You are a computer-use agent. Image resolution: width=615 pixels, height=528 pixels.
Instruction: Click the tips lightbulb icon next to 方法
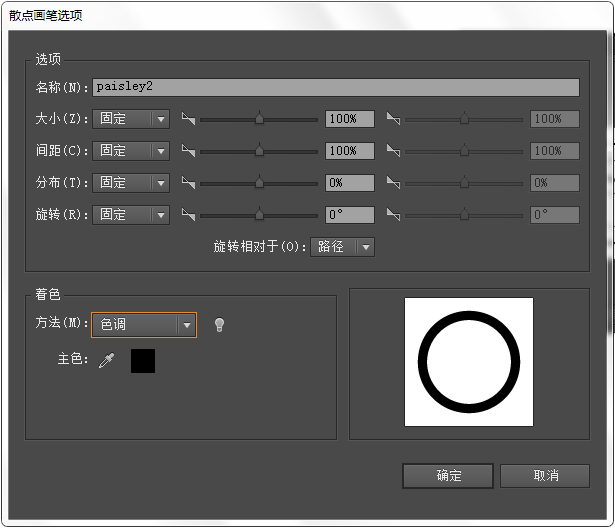tap(219, 325)
